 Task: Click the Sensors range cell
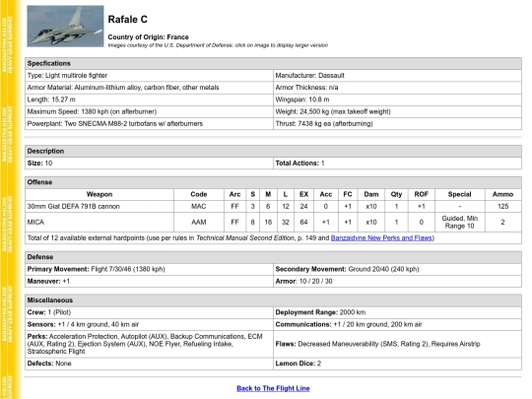click(x=150, y=325)
